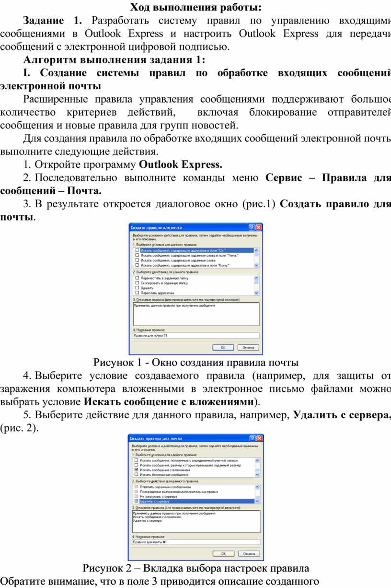
Task: Check "Скопировать в заданную папку" action
Action: [x=138, y=283]
